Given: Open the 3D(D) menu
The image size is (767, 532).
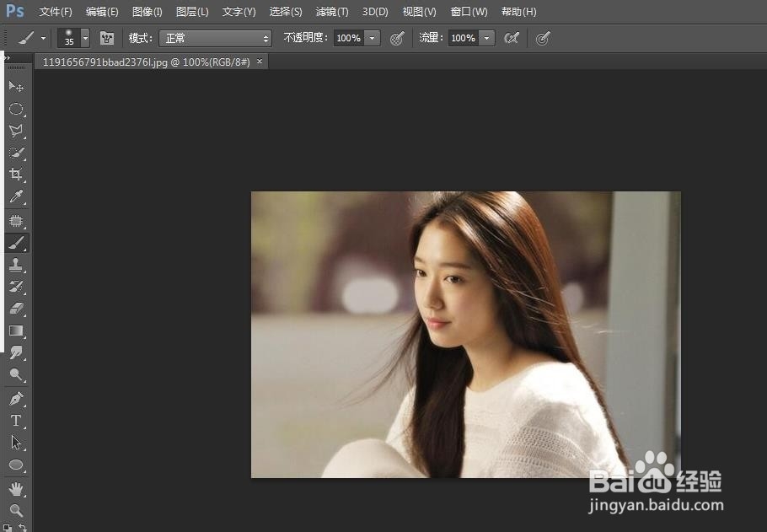Looking at the screenshot, I should (375, 11).
